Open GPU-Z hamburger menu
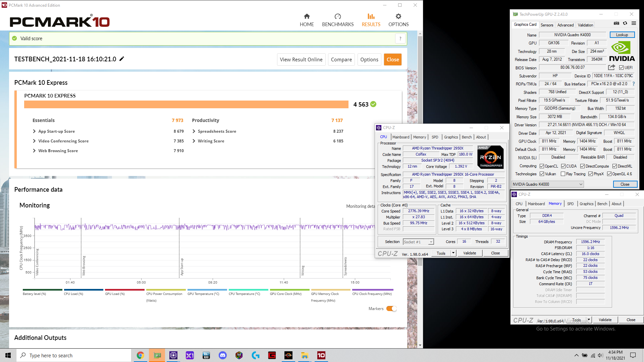Viewport: 644px width, 362px height. coord(634,23)
